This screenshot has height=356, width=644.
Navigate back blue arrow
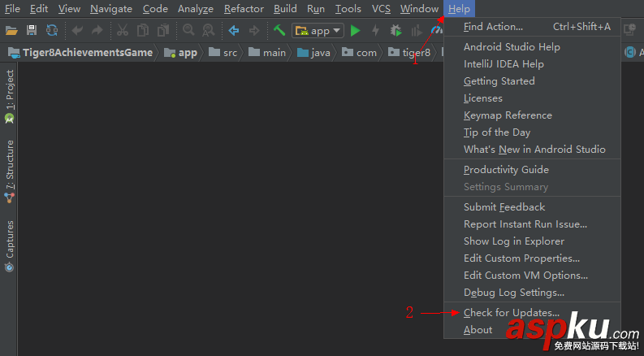point(234,30)
